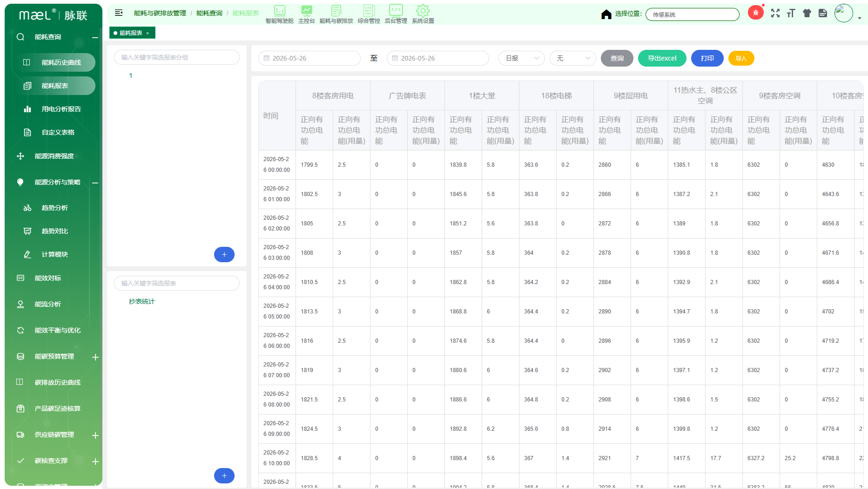868x489 pixels.
Task: Add a new report group with plus button
Action: [224, 254]
